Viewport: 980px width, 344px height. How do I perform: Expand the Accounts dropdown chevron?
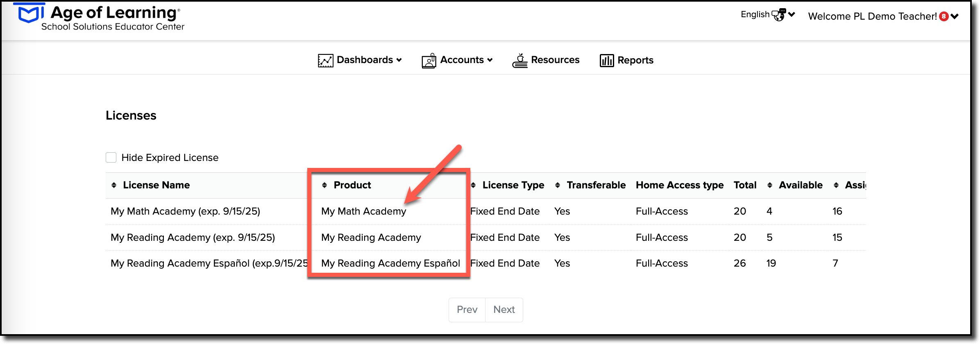(490, 60)
